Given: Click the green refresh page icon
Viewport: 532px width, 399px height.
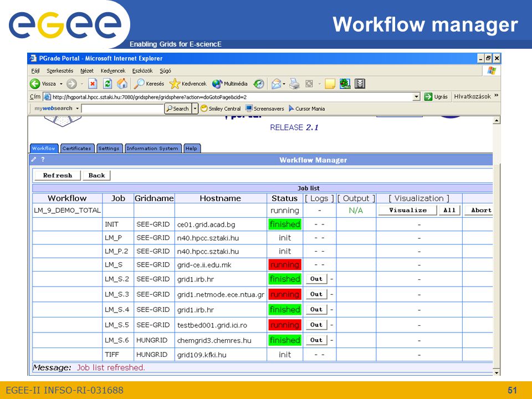Looking at the screenshot, I should point(108,84).
